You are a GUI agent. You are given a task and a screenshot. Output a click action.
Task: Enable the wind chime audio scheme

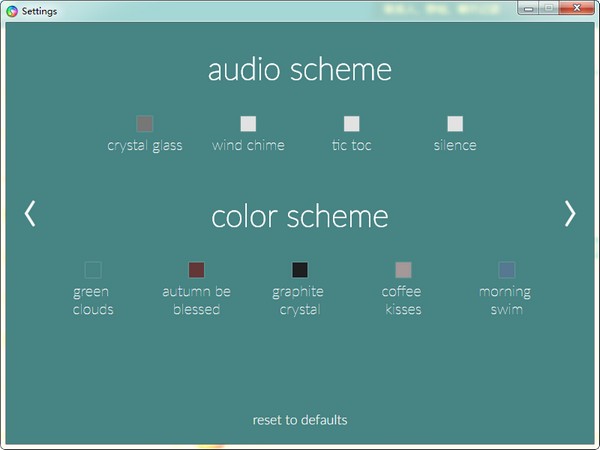pyautogui.click(x=248, y=124)
